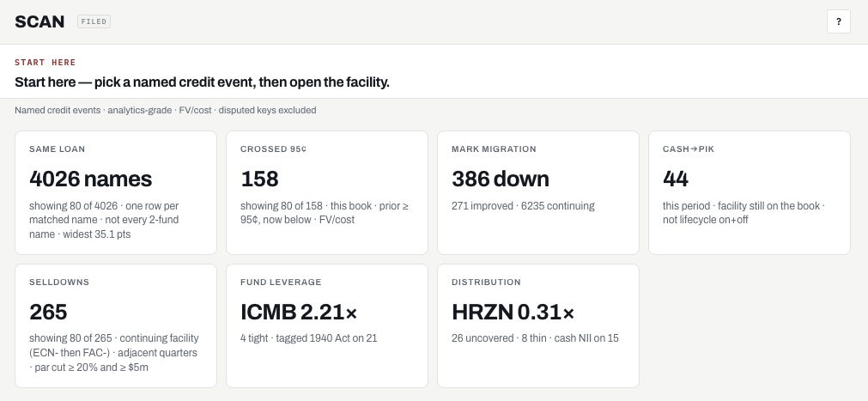868x401 pixels.
Task: Open the Fund Leverage card
Action: tap(326, 325)
